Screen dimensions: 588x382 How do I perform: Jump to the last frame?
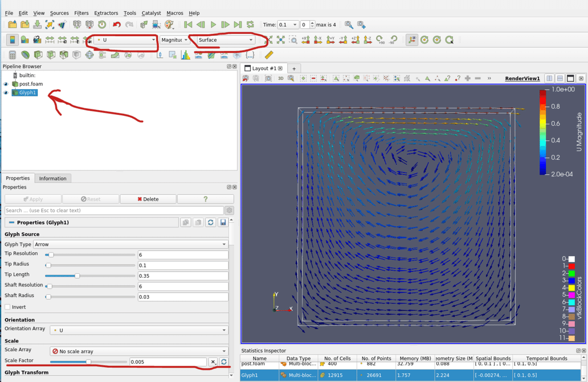click(238, 24)
